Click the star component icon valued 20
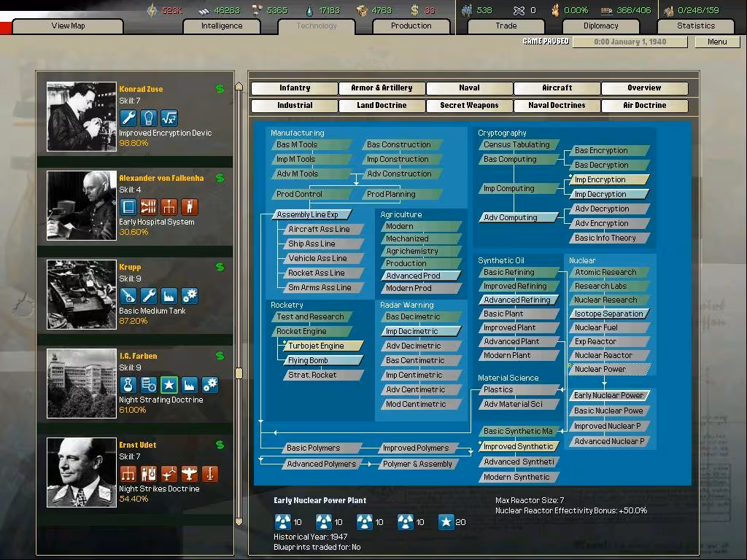Screen dimensions: 747x560 click(446, 522)
